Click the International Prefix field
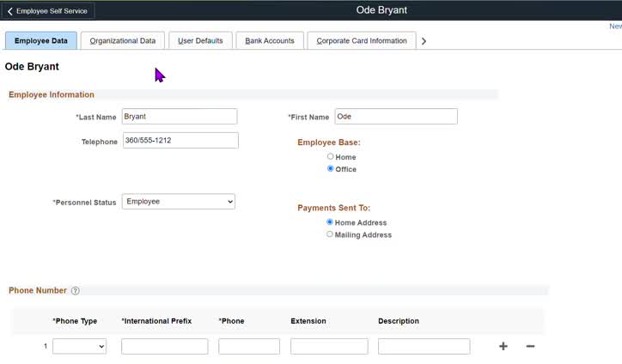This screenshot has width=622, height=364. pyautogui.click(x=165, y=346)
